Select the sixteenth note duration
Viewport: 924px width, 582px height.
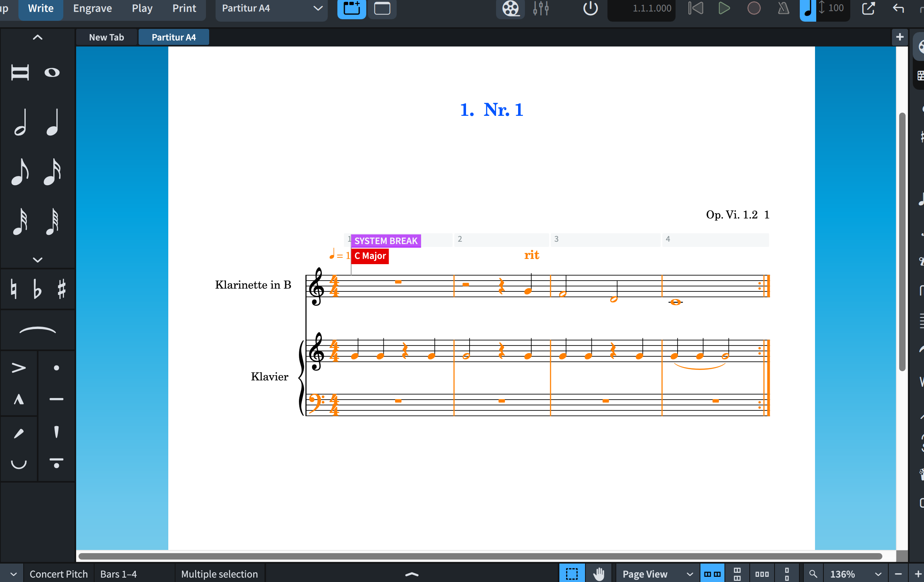52,172
